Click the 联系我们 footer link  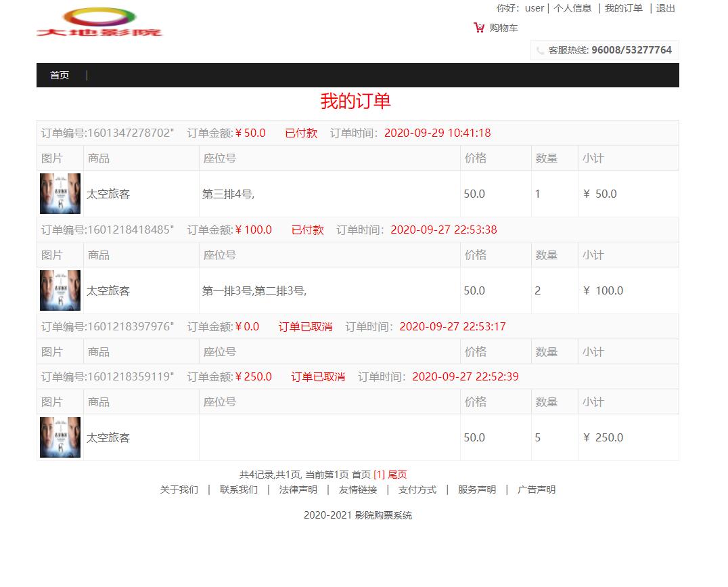point(240,489)
